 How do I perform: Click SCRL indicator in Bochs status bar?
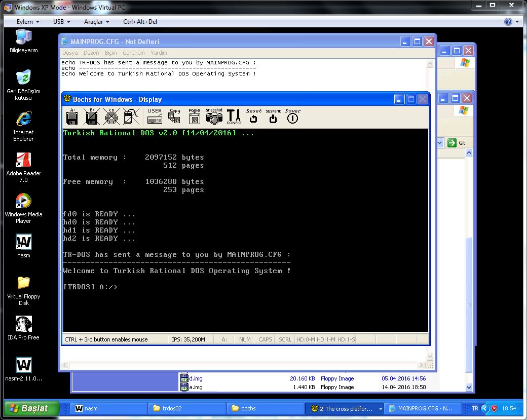pos(285,339)
